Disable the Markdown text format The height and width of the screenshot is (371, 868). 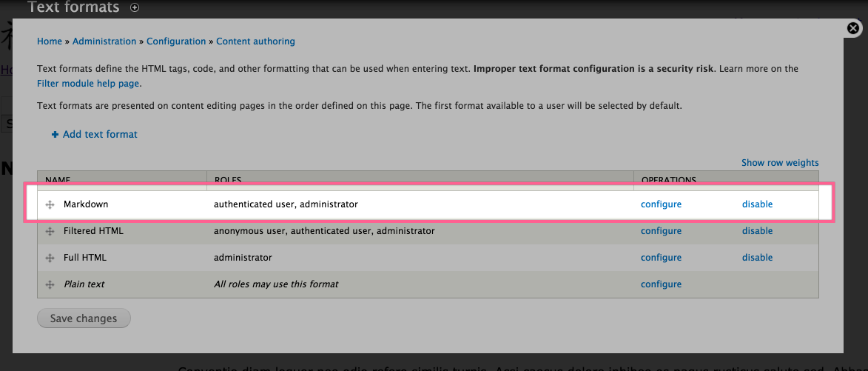[x=757, y=204]
